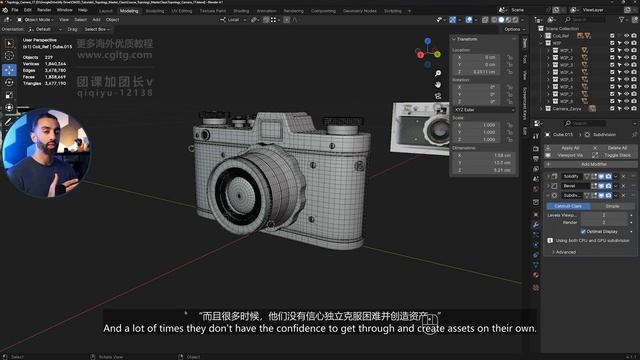
Task: Switch to the UV Editing workspace tab
Action: (182, 11)
